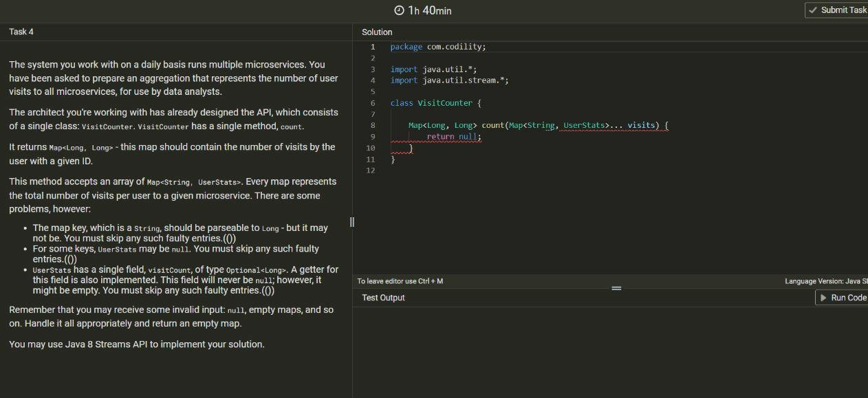The image size is (868, 398).
Task: Click line number 8 in the editor gutter
Action: click(x=373, y=125)
